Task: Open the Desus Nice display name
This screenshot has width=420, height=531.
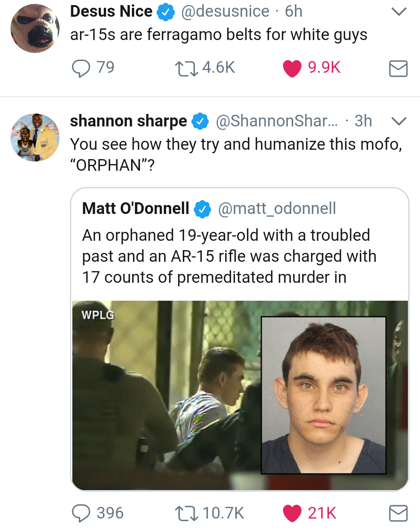Action: pos(111,12)
